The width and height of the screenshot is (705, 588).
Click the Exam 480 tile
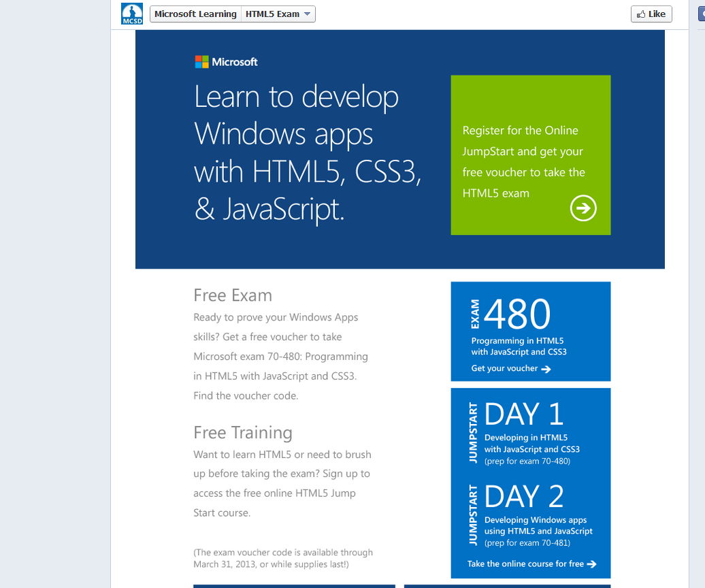(531, 331)
